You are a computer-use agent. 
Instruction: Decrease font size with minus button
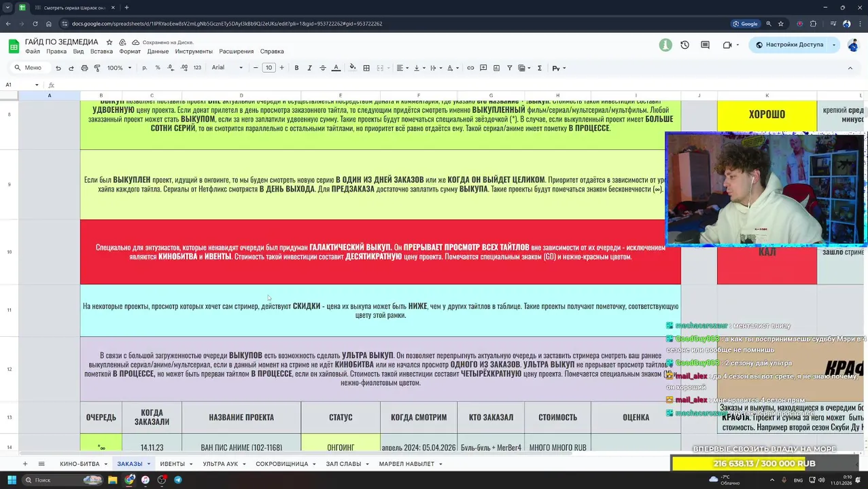[x=256, y=68]
